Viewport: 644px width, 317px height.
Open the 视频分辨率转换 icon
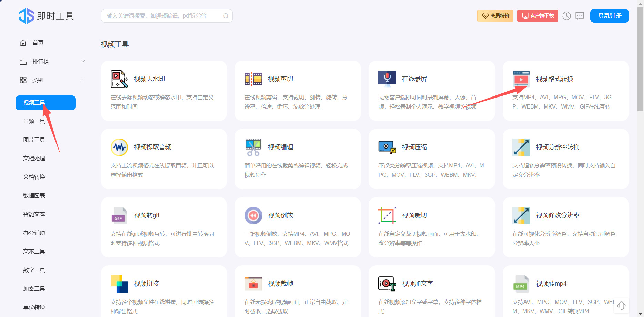521,147
